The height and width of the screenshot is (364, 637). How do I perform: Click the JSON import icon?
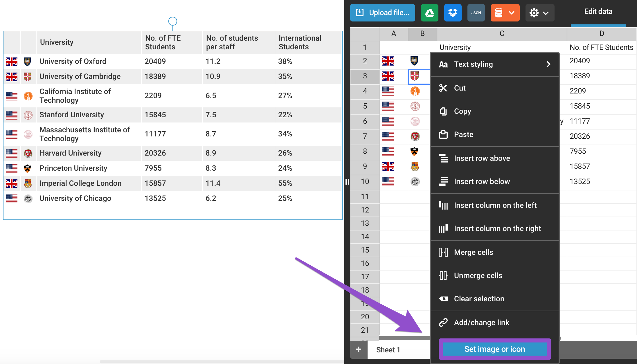476,13
